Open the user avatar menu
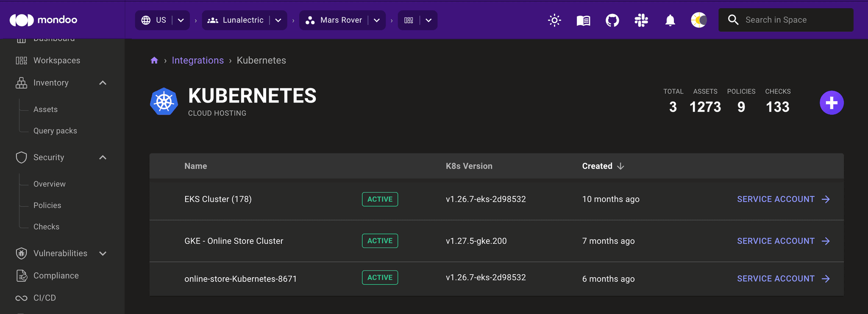Image resolution: width=868 pixels, height=314 pixels. [699, 20]
